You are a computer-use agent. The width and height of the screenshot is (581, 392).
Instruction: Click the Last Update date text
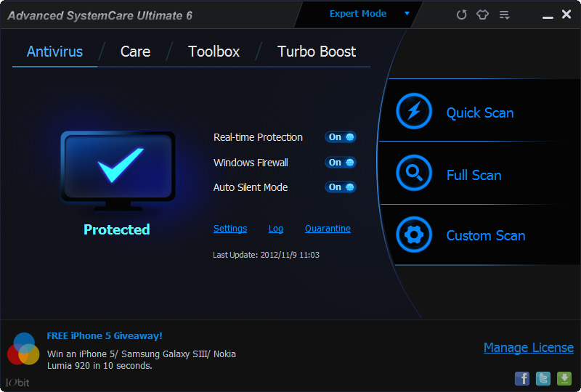(x=266, y=255)
